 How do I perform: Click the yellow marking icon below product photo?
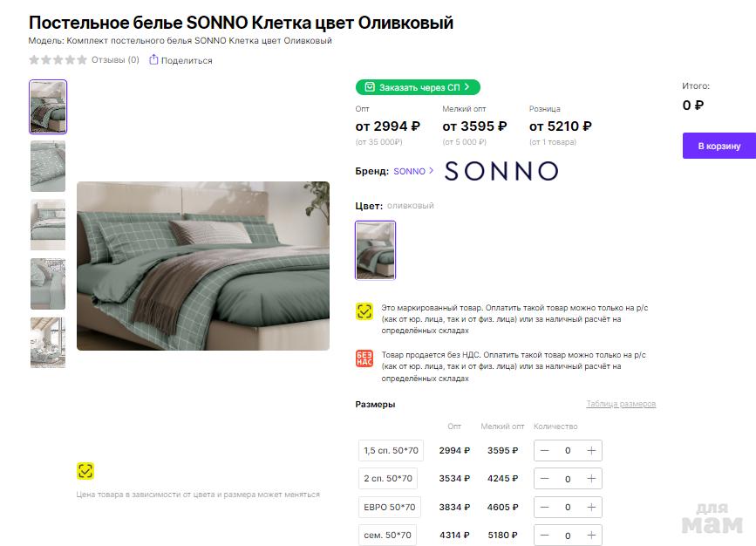click(x=85, y=471)
